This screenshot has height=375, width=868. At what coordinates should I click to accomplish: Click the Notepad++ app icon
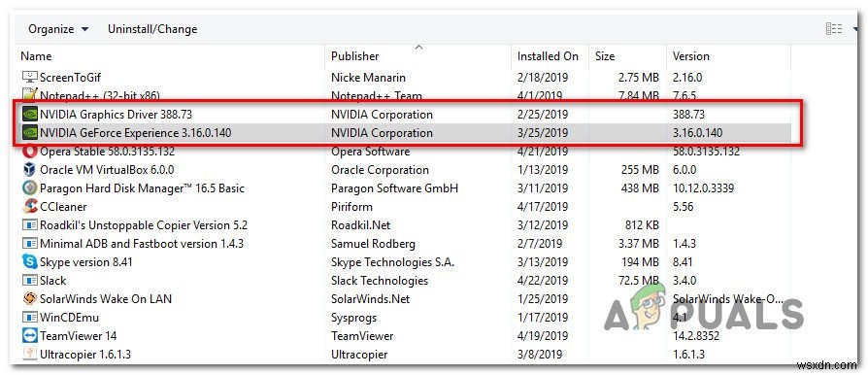tap(29, 94)
